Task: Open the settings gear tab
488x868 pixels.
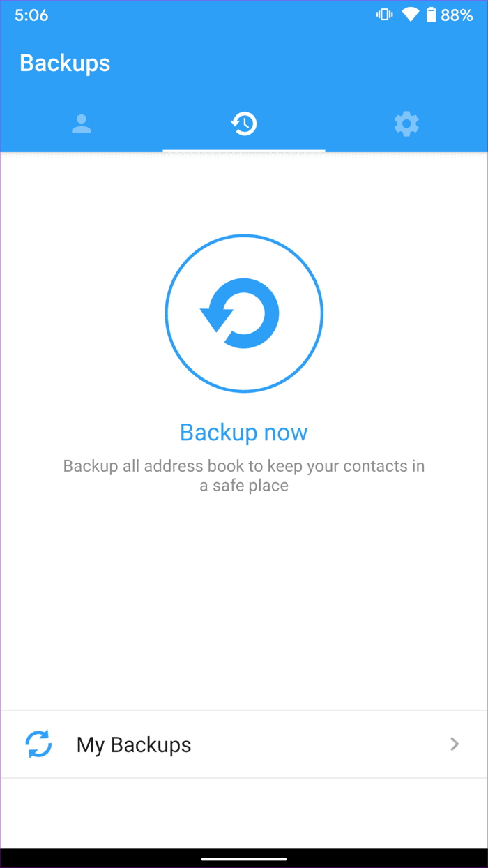Action: (406, 124)
